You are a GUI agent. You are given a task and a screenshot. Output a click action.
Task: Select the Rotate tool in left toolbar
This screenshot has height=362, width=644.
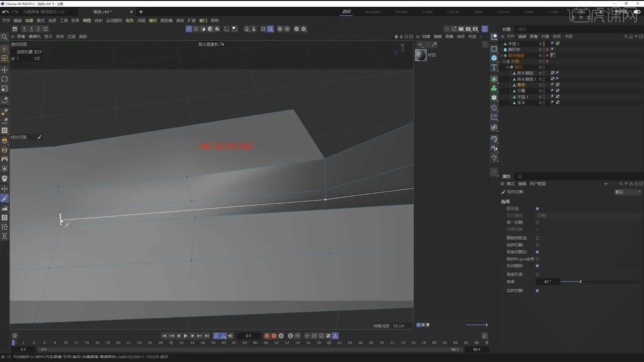pyautogui.click(x=5, y=79)
